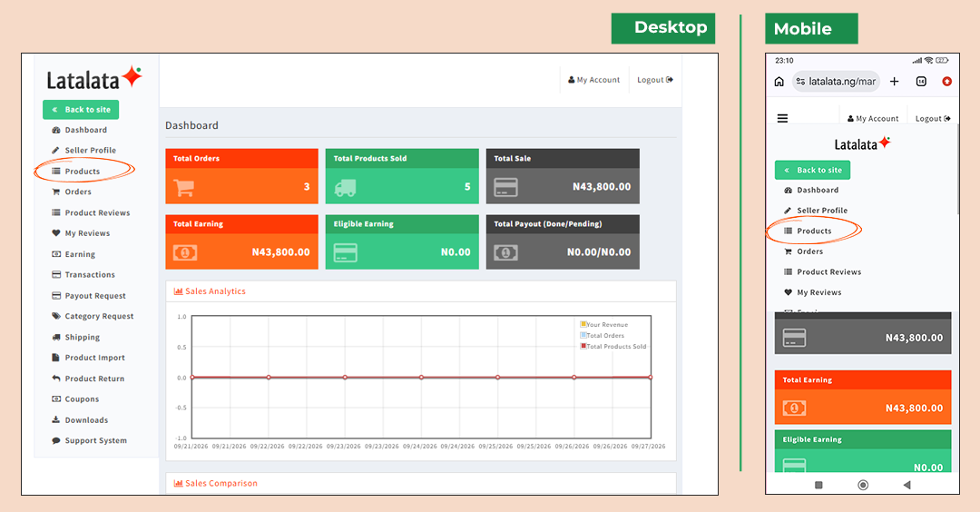Open Product Import in desktop sidebar
The width and height of the screenshot is (980, 512).
[x=89, y=358]
